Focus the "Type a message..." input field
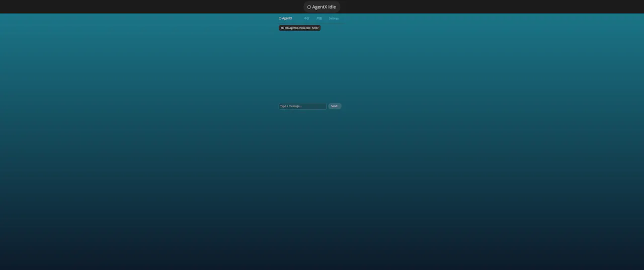 click(x=302, y=106)
